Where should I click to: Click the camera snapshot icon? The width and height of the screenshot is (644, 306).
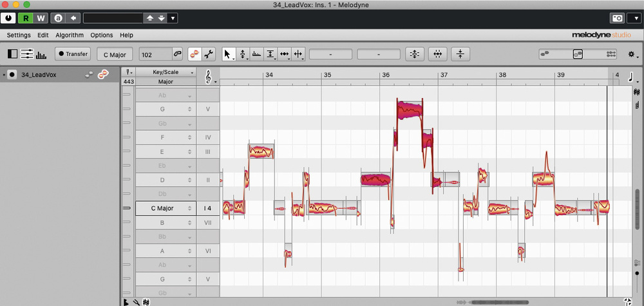click(x=618, y=18)
